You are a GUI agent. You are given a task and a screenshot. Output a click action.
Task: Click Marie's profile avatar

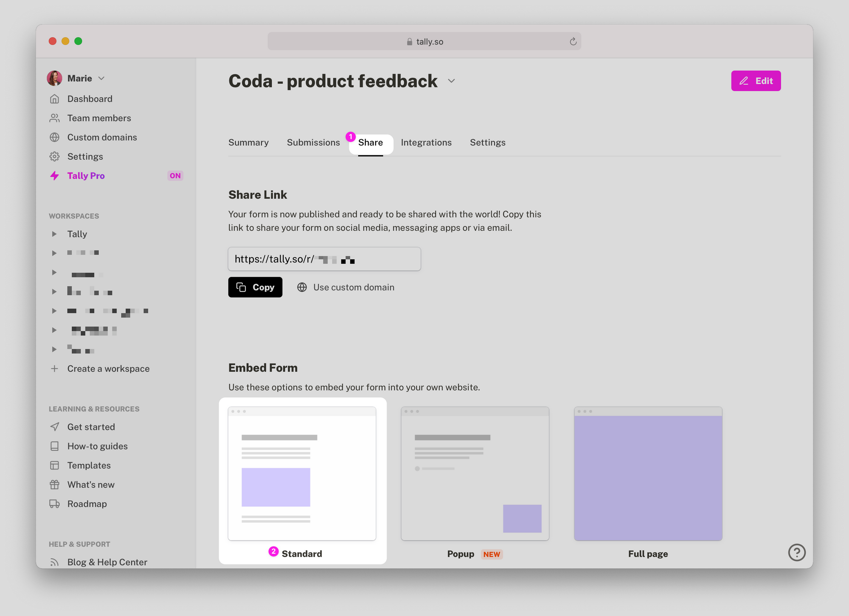[54, 78]
